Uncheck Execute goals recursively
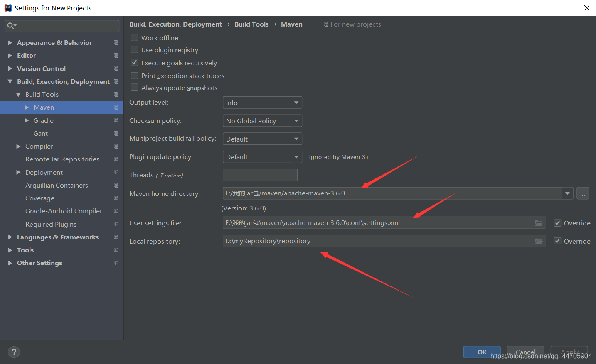 click(135, 63)
